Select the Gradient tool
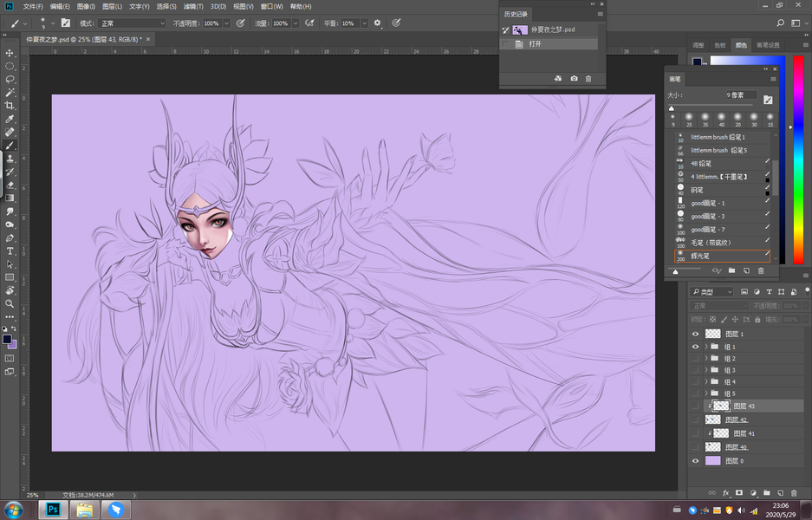This screenshot has height=520, width=812. 10,198
